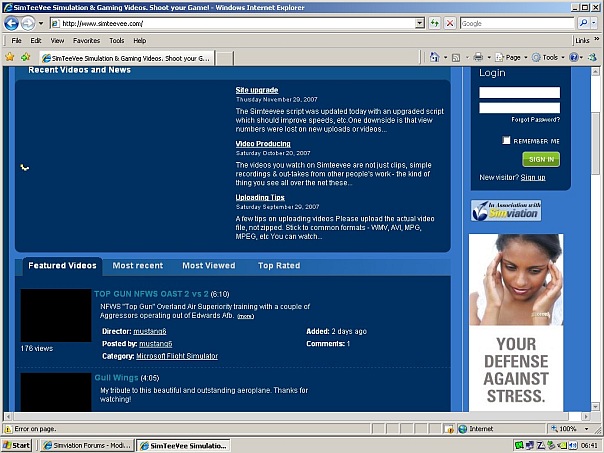Open the Favorites menu
Viewport: 604px width, 453px height.
[86, 40]
